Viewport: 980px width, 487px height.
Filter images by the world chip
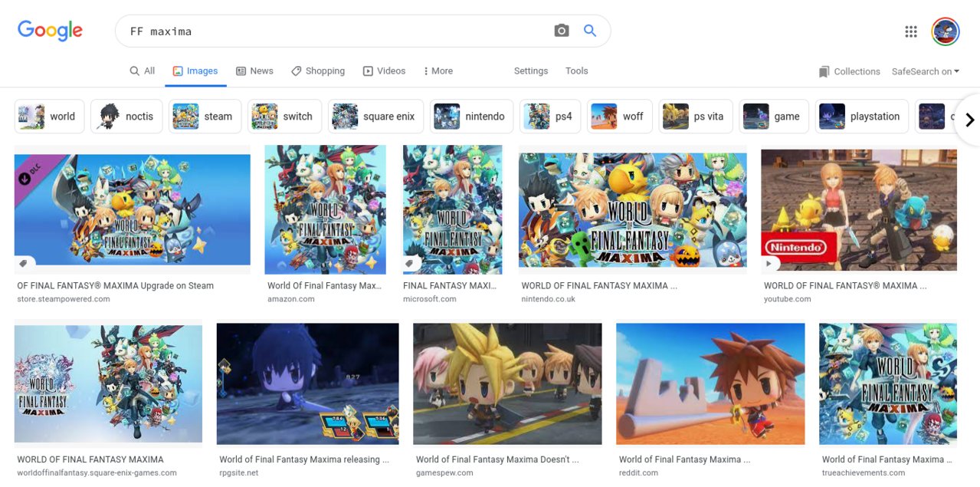[x=50, y=117]
